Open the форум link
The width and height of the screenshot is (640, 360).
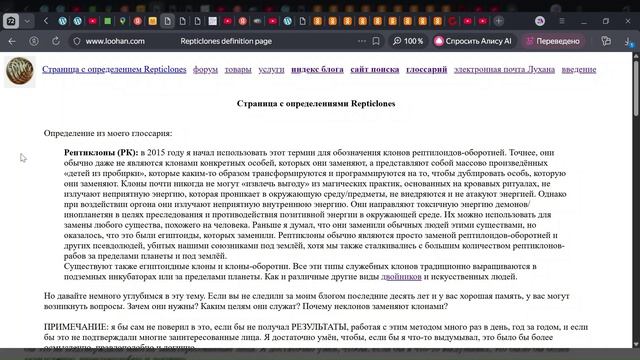(205, 69)
